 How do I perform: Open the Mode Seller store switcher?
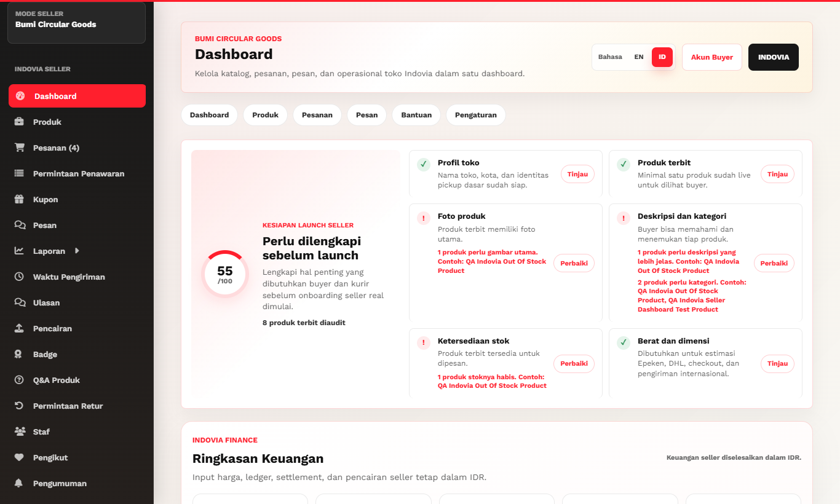point(77,23)
